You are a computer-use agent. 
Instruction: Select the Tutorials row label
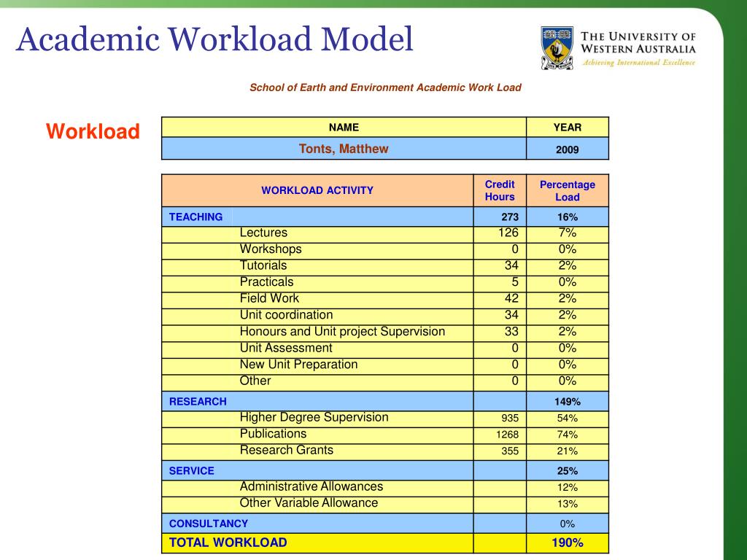point(263,265)
